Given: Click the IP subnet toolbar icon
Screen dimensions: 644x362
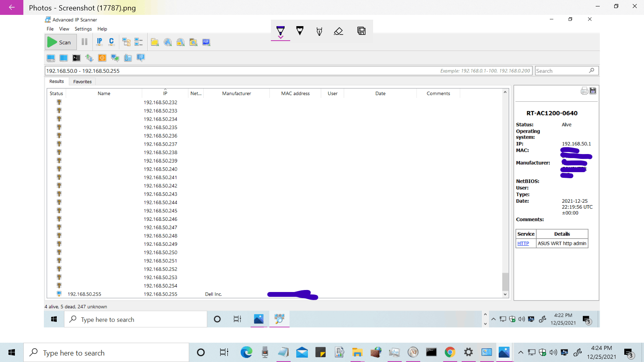Looking at the screenshot, I should point(99,42).
